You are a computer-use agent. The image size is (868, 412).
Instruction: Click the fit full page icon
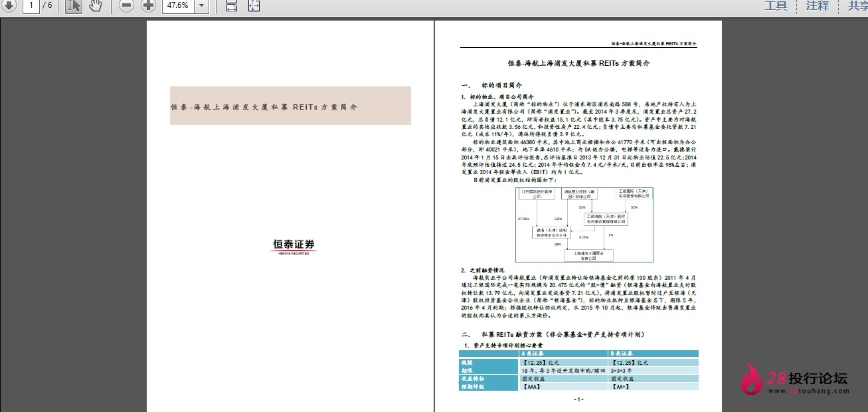[x=254, y=6]
